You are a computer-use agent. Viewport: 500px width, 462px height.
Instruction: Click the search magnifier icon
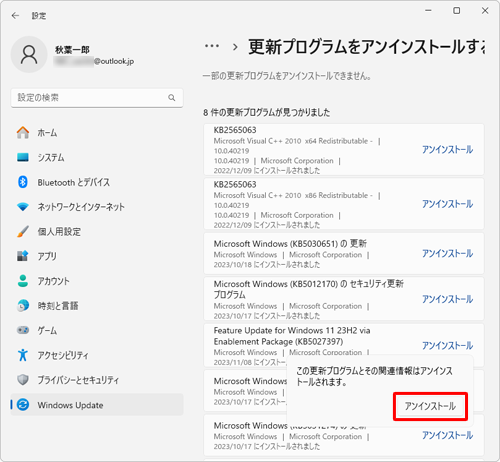pos(172,98)
